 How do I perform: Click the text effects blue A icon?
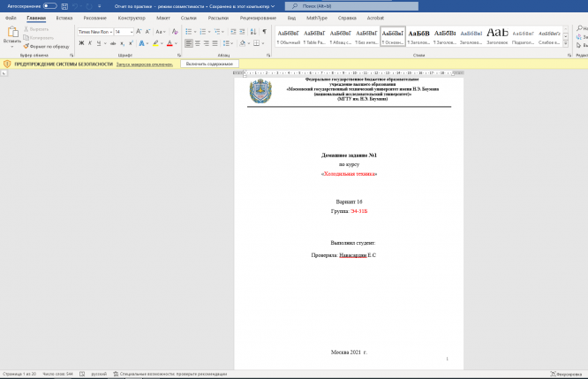(142, 43)
